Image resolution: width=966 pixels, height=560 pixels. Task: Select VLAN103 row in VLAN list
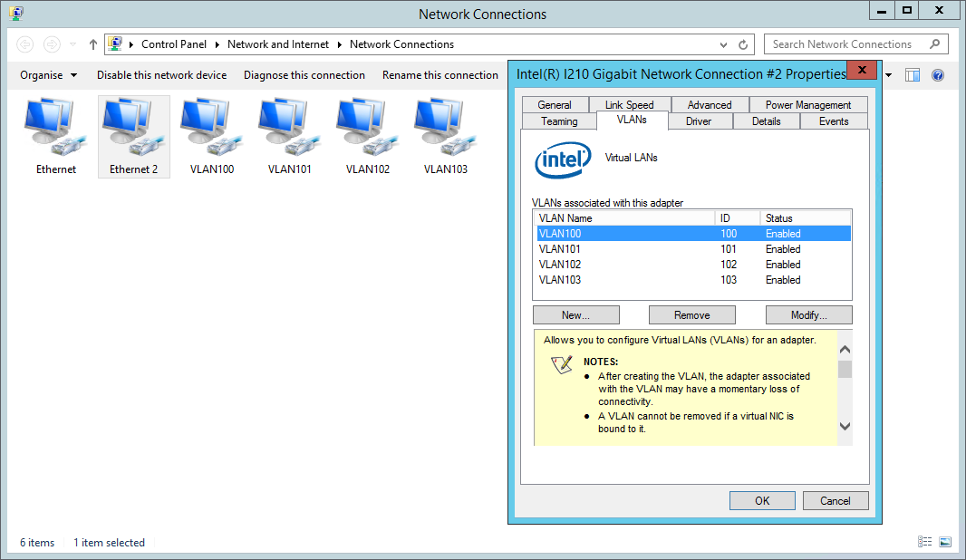point(693,280)
